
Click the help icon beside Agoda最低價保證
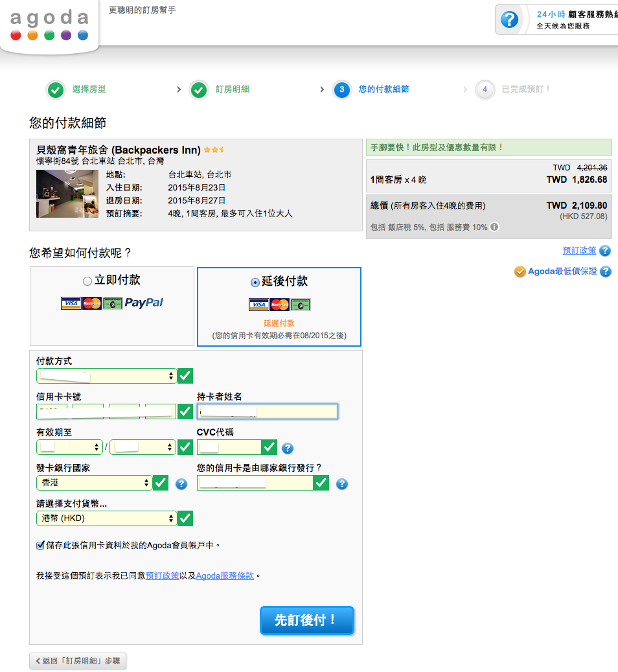(606, 272)
